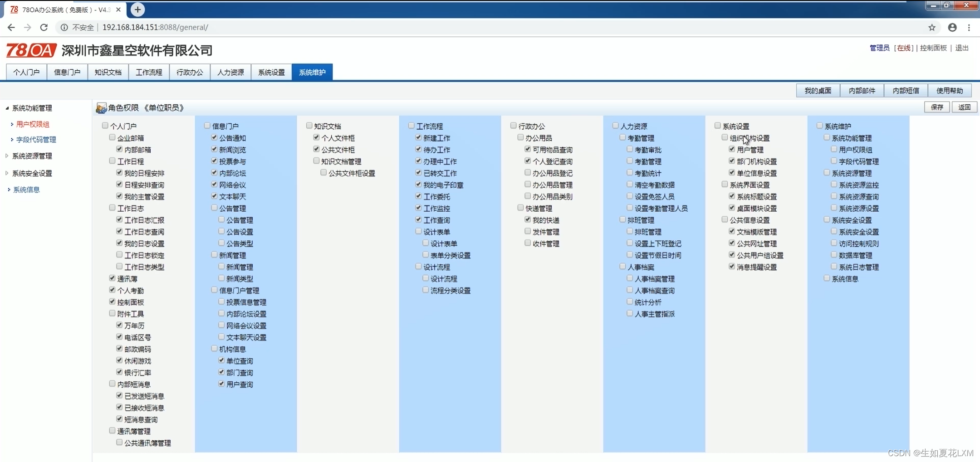Uncheck the 通讯薄 checkbox
The width and height of the screenshot is (980, 462).
tap(112, 278)
